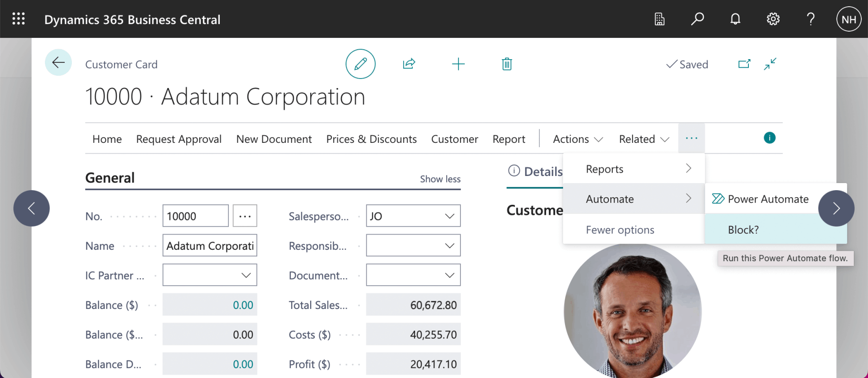
Task: Open the app launcher waffle icon
Action: pyautogui.click(x=18, y=19)
